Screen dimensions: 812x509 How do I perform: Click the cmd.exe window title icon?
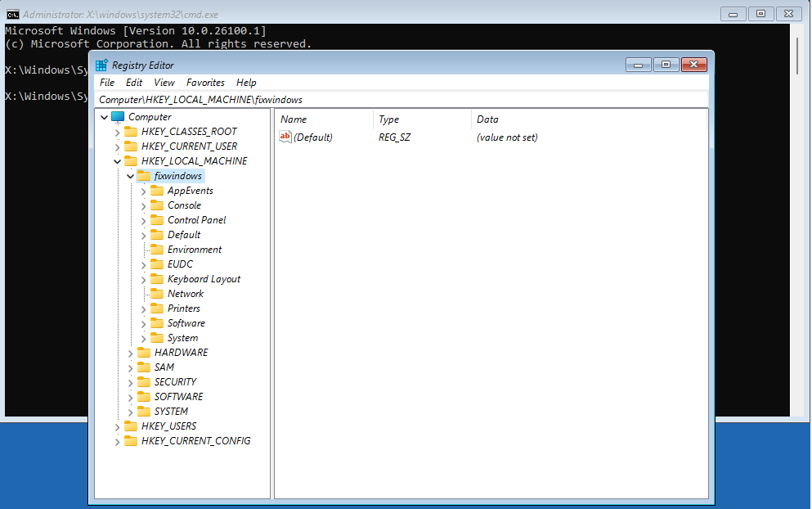[13, 15]
